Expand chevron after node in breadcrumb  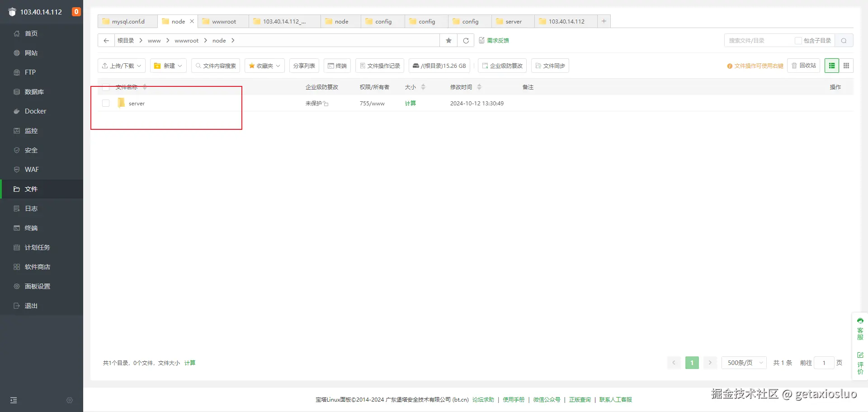pos(233,41)
